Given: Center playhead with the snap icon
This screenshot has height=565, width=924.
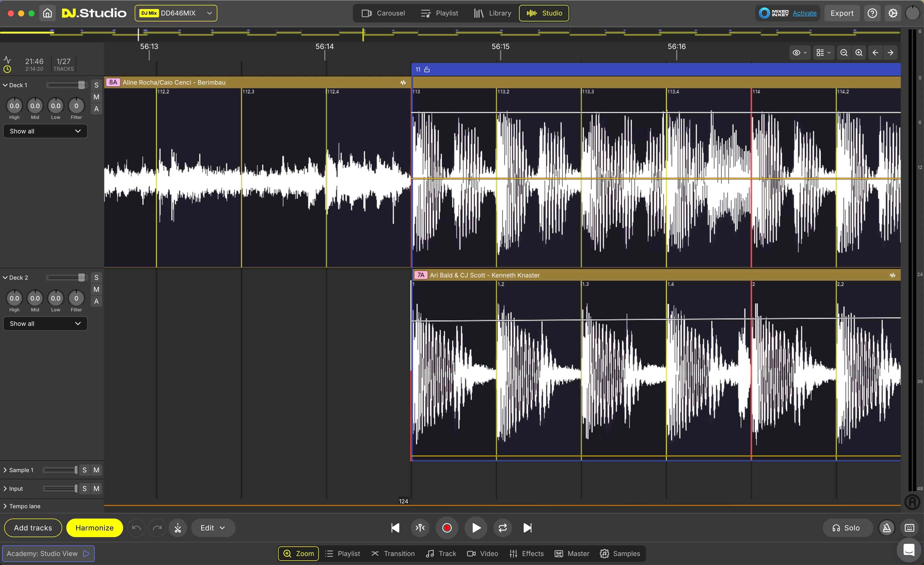Looking at the screenshot, I should 420,528.
